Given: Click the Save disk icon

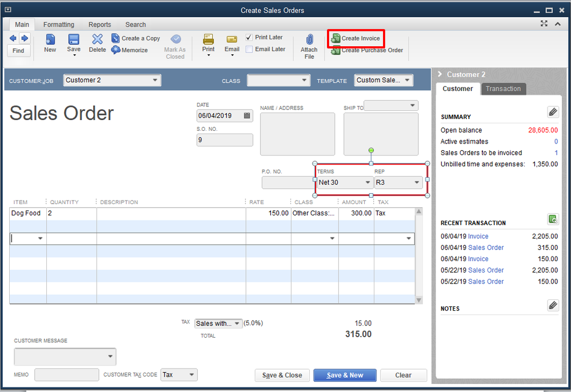Looking at the screenshot, I should pos(74,39).
